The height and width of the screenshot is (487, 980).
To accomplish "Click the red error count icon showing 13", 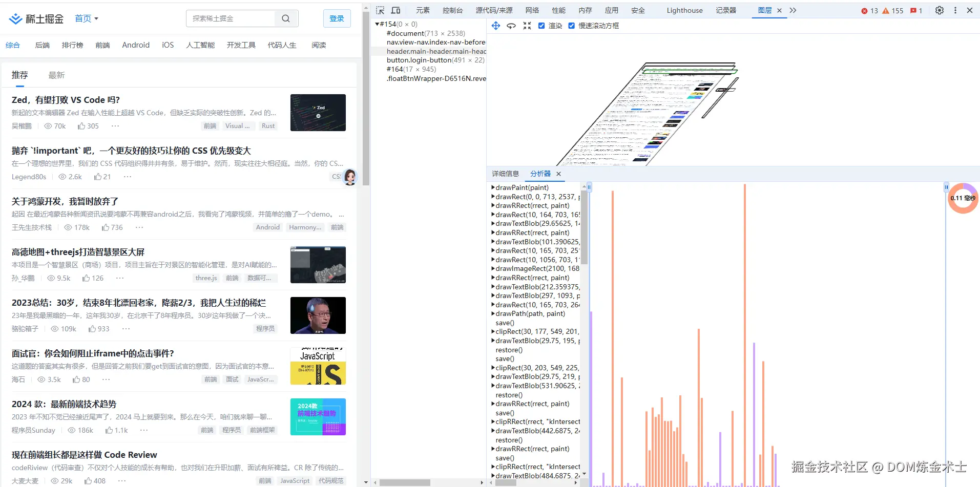I will pos(865,11).
